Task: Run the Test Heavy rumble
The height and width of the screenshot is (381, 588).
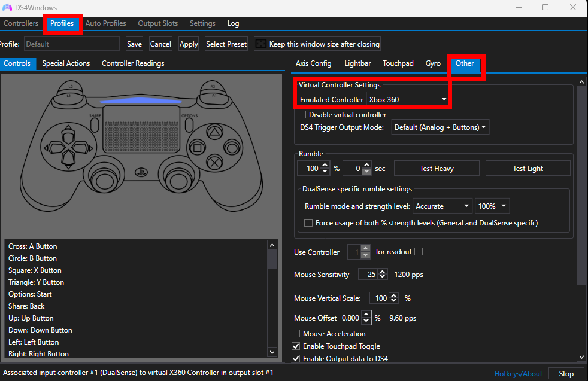Action: coord(437,168)
